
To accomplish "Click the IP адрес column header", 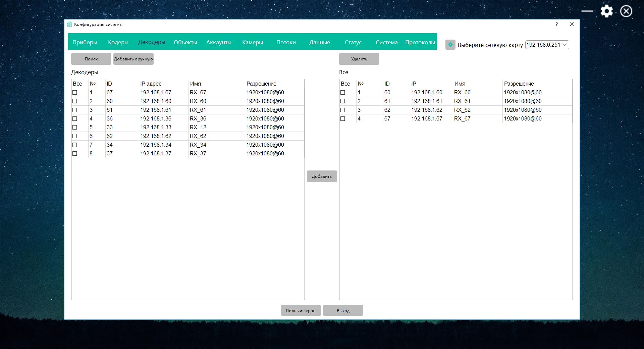I will tap(151, 84).
